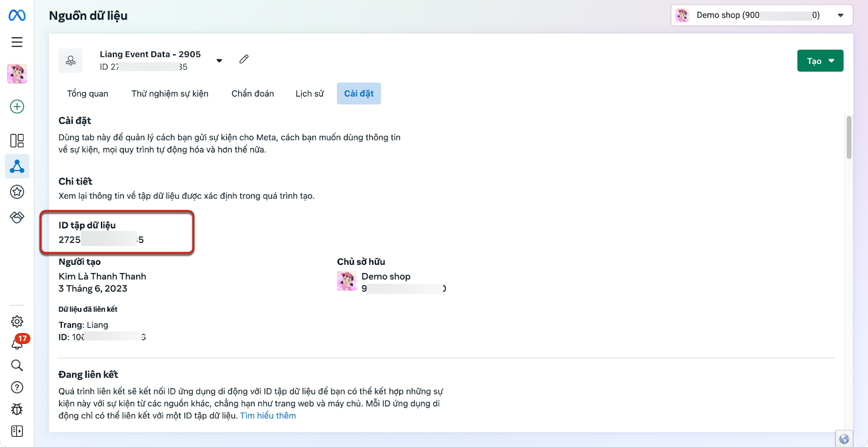Open the Lịch sử tab

[x=310, y=93]
